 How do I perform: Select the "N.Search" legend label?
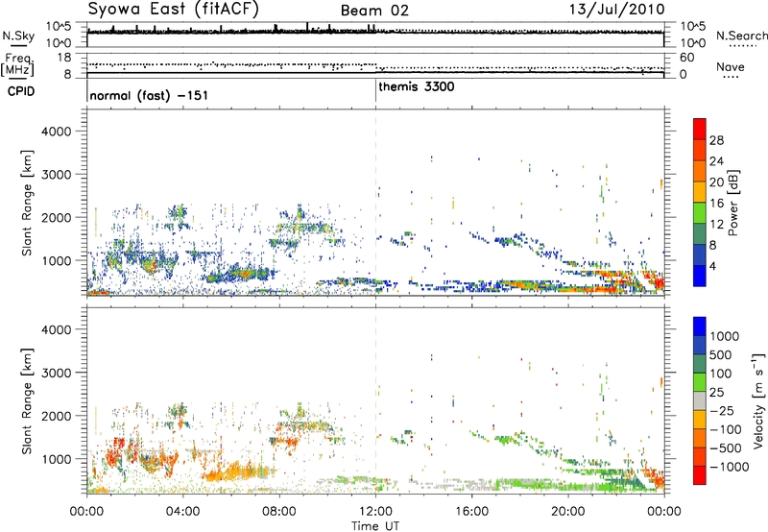(742, 36)
